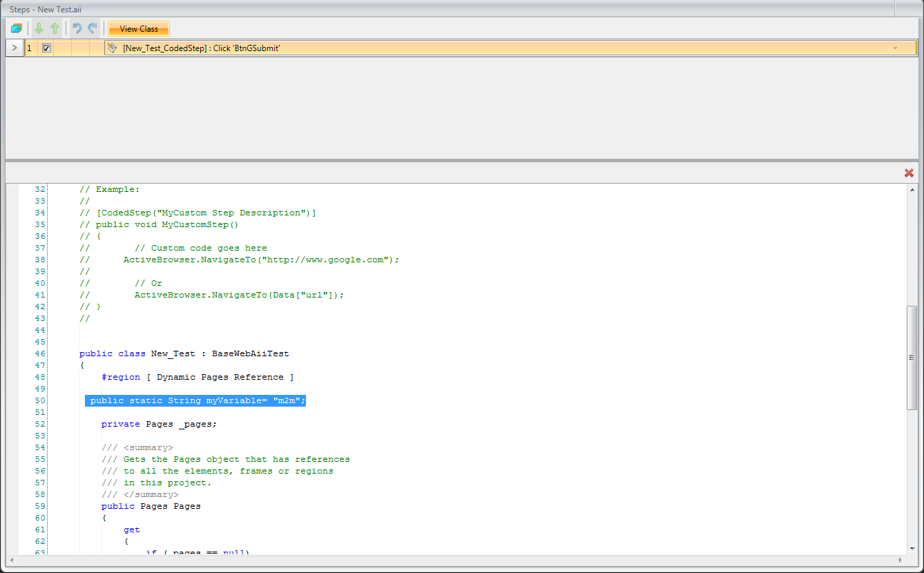Move the selected step up with the green arrow
This screenshot has width=924, height=573.
55,28
